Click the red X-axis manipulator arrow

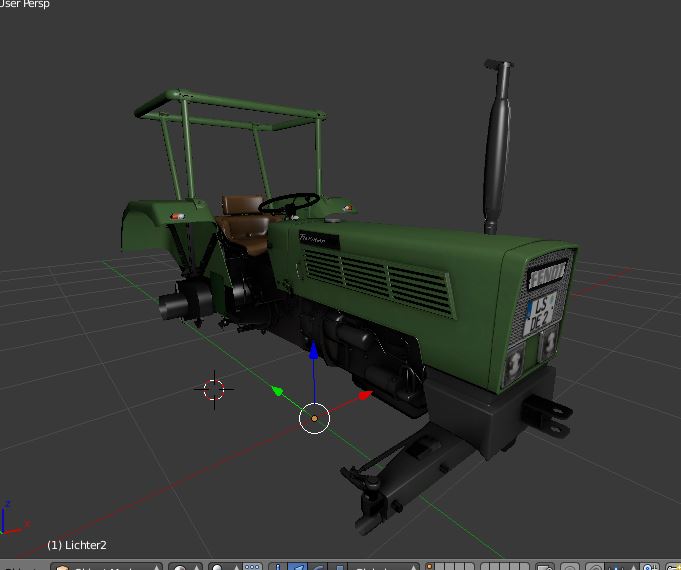click(x=365, y=394)
